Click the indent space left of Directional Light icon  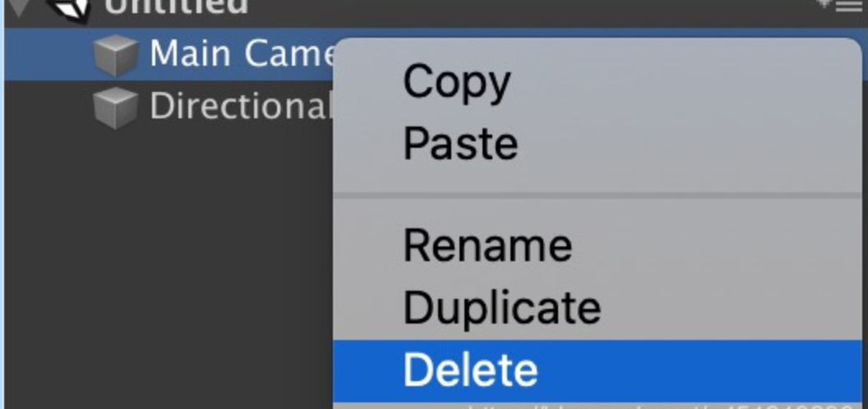49,107
